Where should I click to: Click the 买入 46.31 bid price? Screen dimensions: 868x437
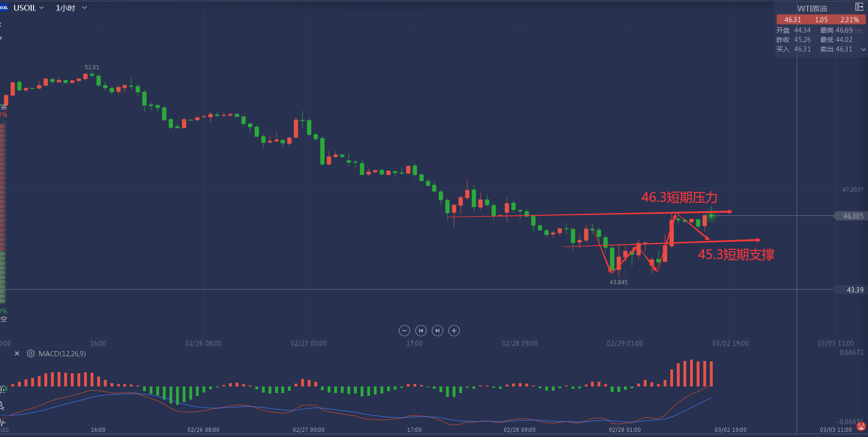point(793,49)
